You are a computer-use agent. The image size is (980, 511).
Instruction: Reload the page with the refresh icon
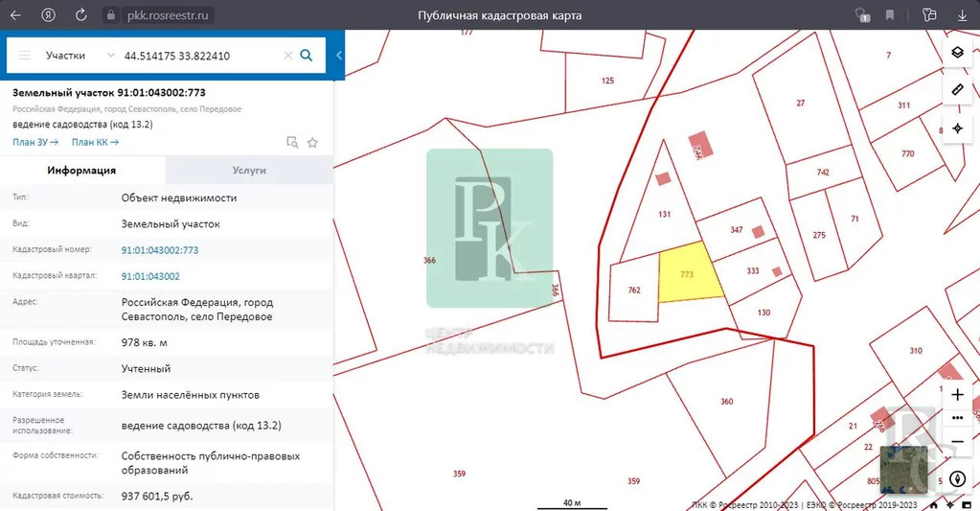pyautogui.click(x=80, y=15)
